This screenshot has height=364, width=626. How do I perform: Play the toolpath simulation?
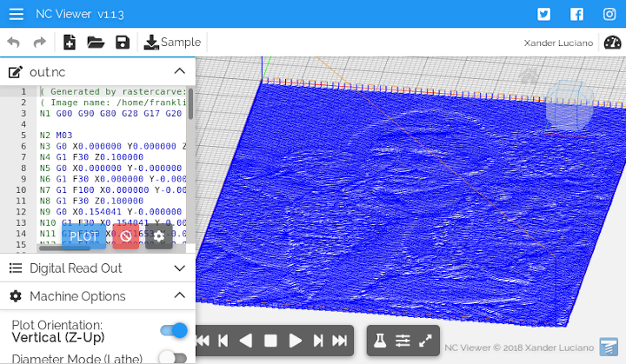point(295,341)
